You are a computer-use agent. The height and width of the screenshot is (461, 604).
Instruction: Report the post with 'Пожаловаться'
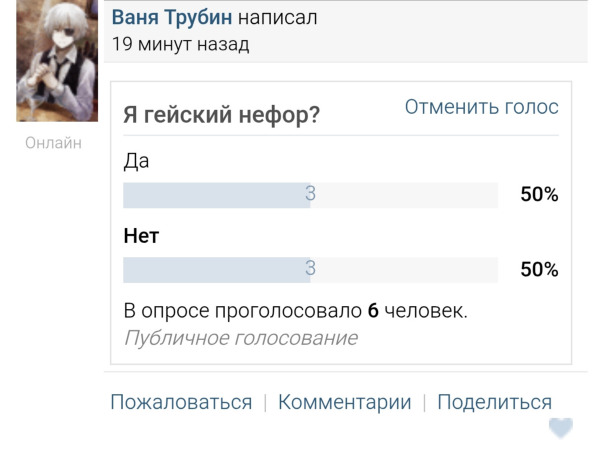point(181,402)
